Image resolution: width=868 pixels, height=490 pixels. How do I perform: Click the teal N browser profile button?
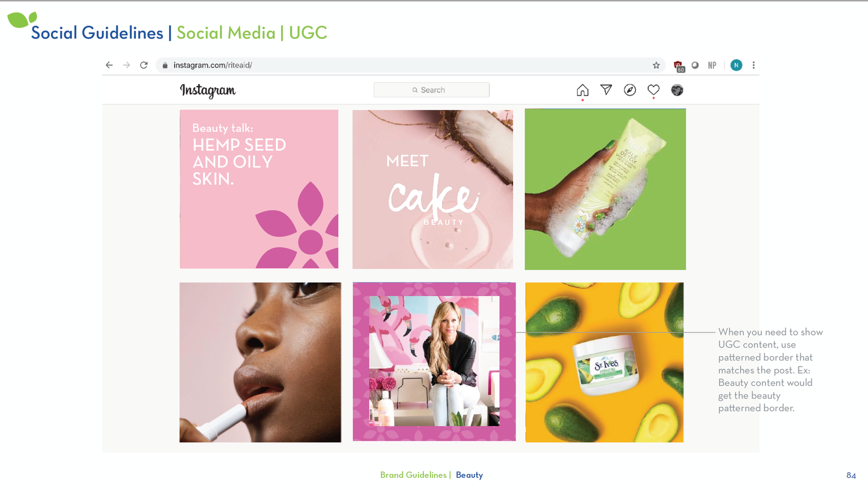tap(736, 65)
